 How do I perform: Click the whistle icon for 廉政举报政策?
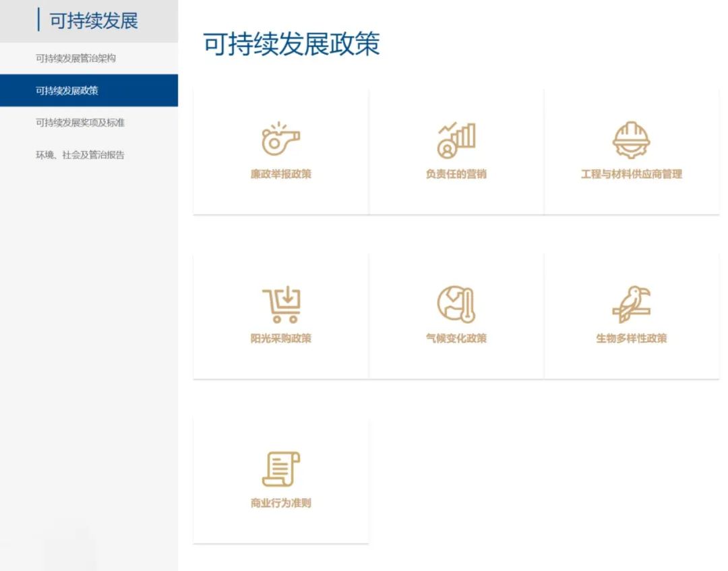tap(280, 140)
